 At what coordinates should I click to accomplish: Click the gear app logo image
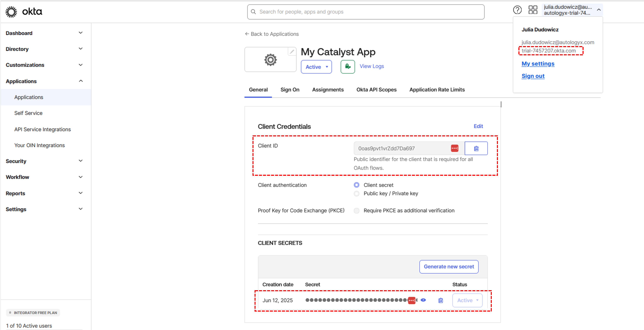(x=270, y=60)
